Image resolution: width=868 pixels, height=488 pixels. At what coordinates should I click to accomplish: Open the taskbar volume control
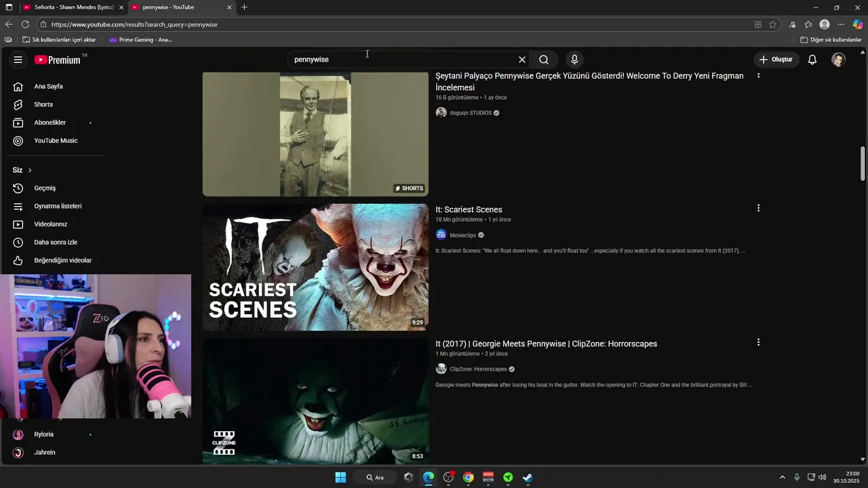[x=823, y=477]
